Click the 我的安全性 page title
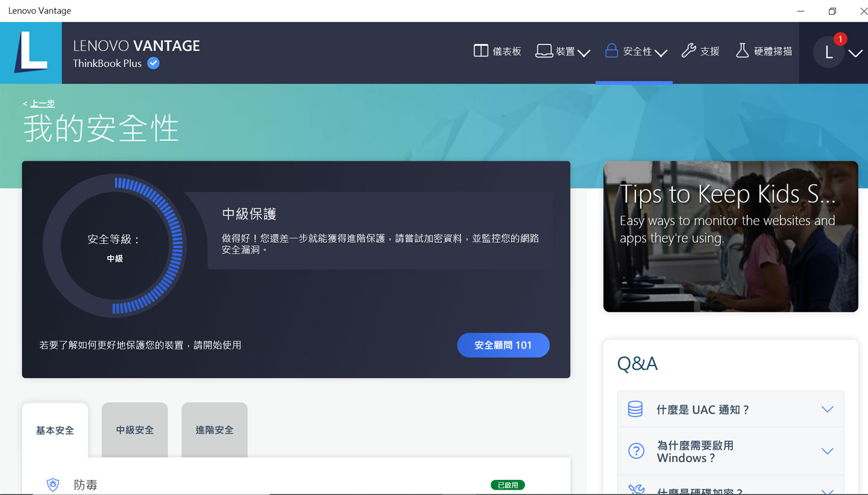Screen dimensions: 868x495 pyautogui.click(x=101, y=128)
